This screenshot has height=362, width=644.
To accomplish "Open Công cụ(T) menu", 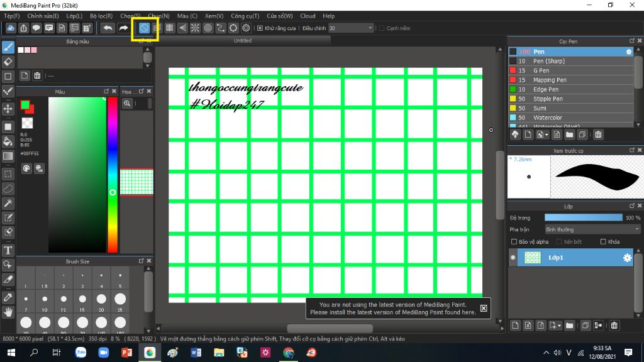I will [245, 16].
